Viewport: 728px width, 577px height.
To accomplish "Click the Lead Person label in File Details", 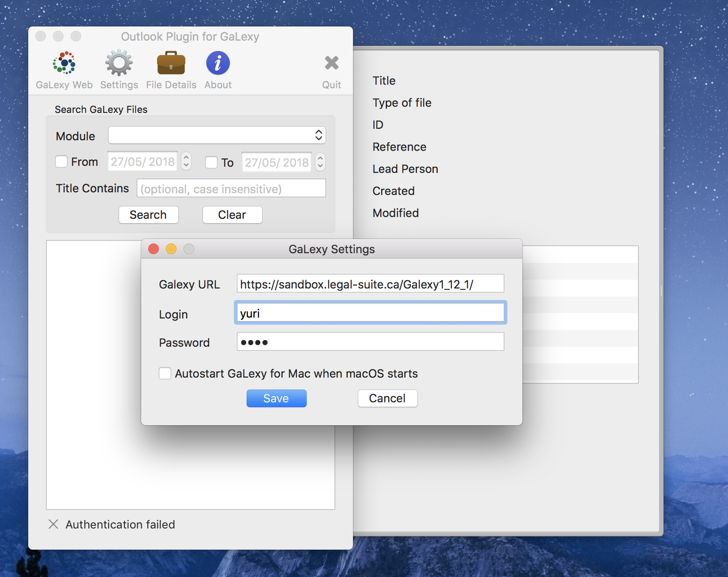I will pos(405,169).
